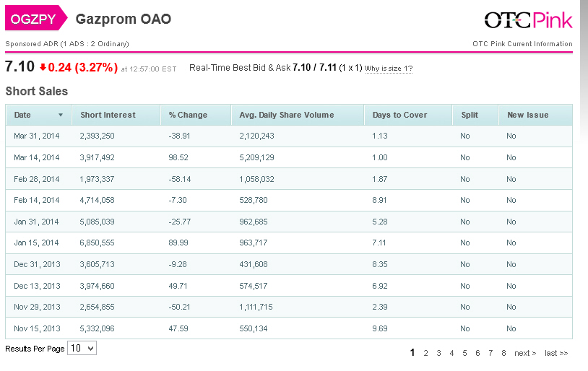
Task: Select the Mar 31, 2014 table row
Action: tap(289, 136)
